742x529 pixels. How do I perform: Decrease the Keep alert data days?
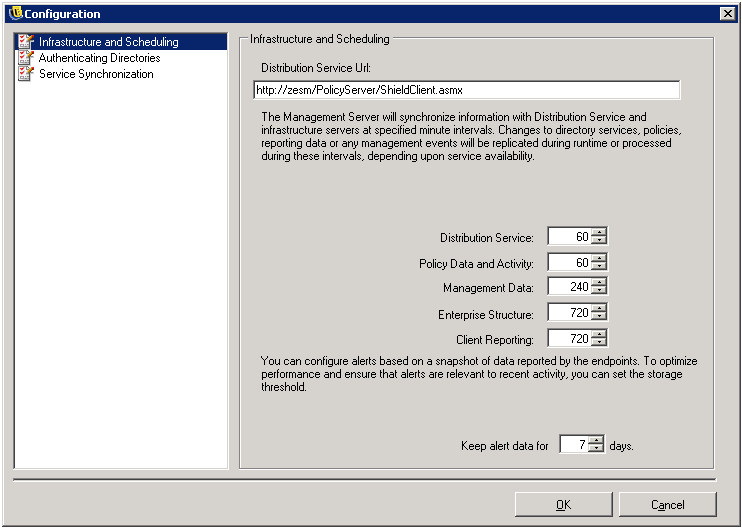click(597, 449)
